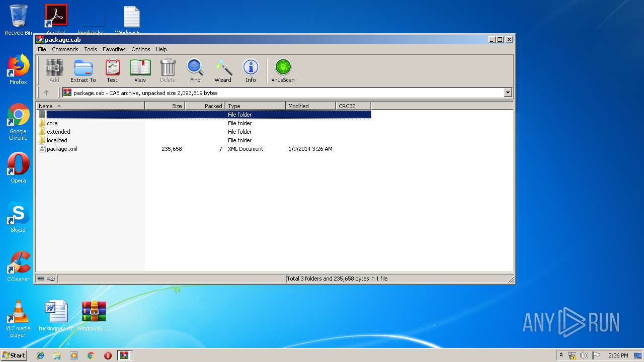Screen dimensions: 644x362
Task: Select the package.xml file
Action: pos(58,149)
